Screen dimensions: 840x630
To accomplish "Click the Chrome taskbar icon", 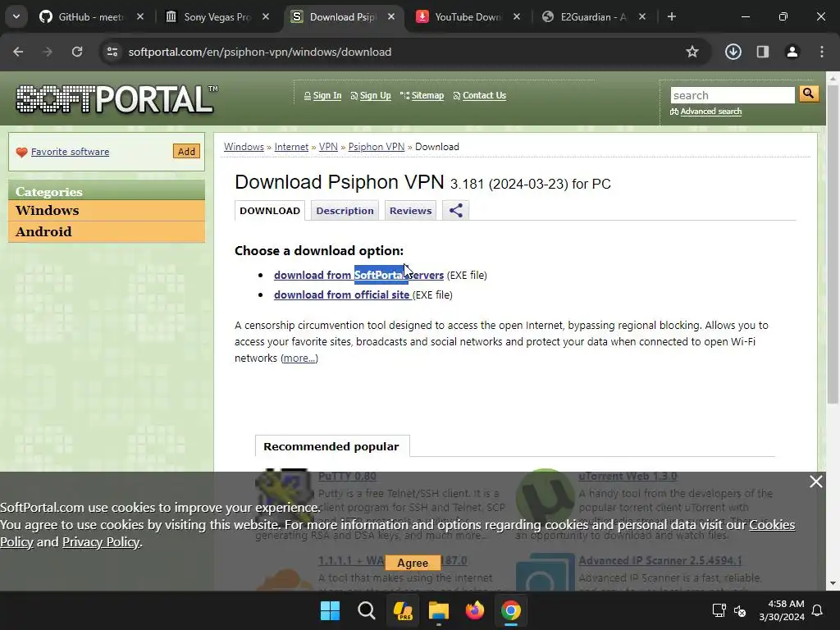I will (511, 610).
